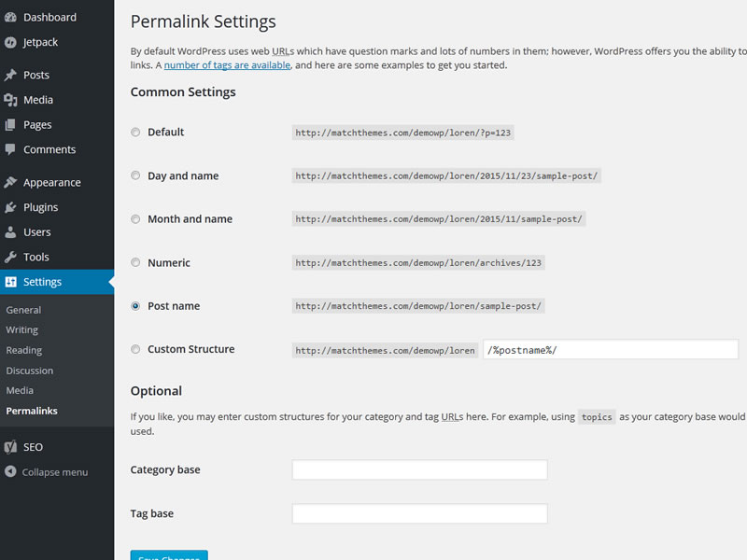747x560 pixels.
Task: Select the Default permalink radio button
Action: click(136, 133)
